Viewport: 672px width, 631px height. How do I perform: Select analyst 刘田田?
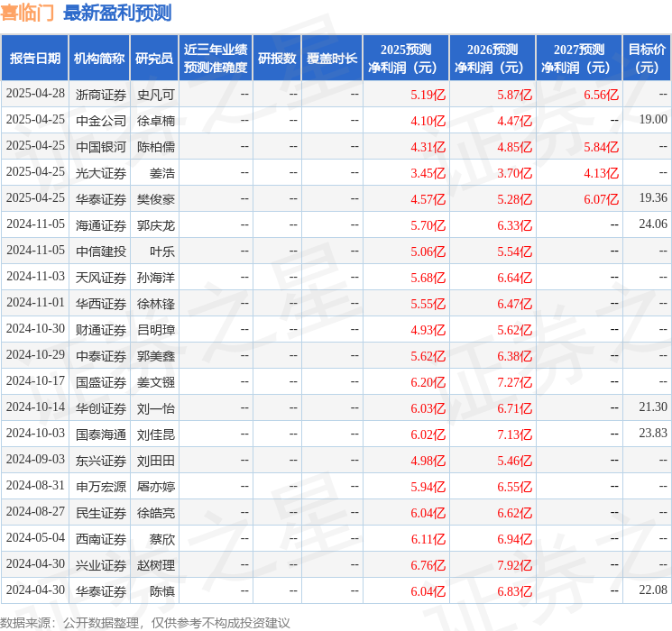point(156,461)
